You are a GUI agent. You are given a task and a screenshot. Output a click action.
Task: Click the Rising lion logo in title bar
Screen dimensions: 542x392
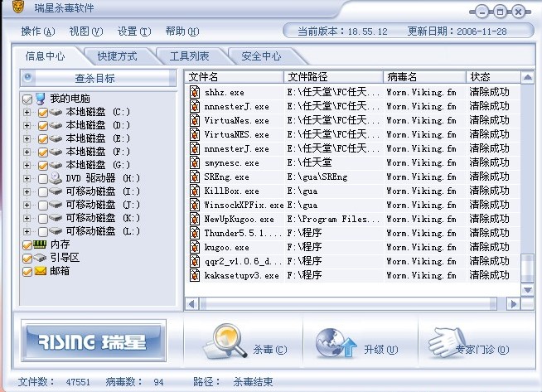click(18, 7)
